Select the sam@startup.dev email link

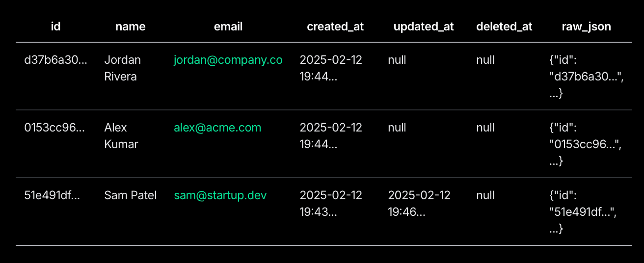click(x=220, y=195)
